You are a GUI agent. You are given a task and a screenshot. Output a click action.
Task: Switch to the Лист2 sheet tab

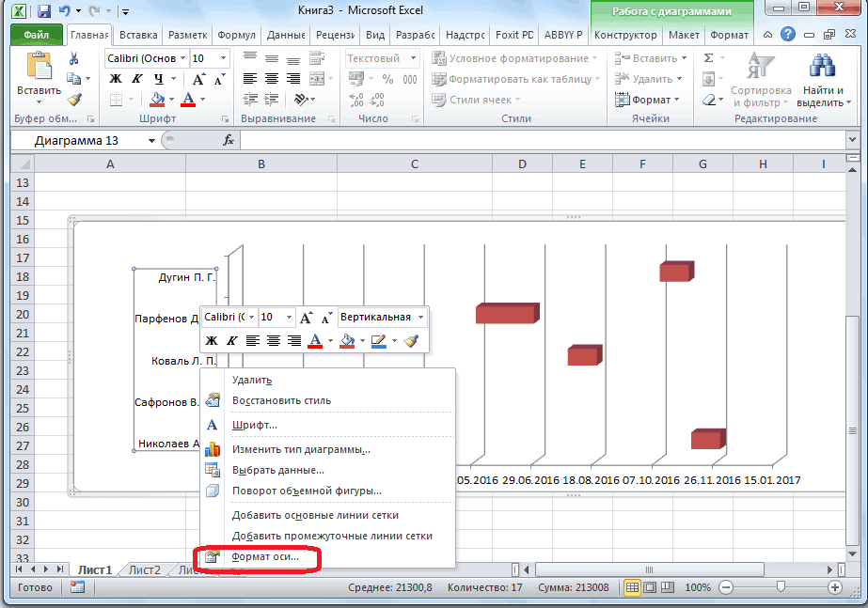[x=145, y=569]
